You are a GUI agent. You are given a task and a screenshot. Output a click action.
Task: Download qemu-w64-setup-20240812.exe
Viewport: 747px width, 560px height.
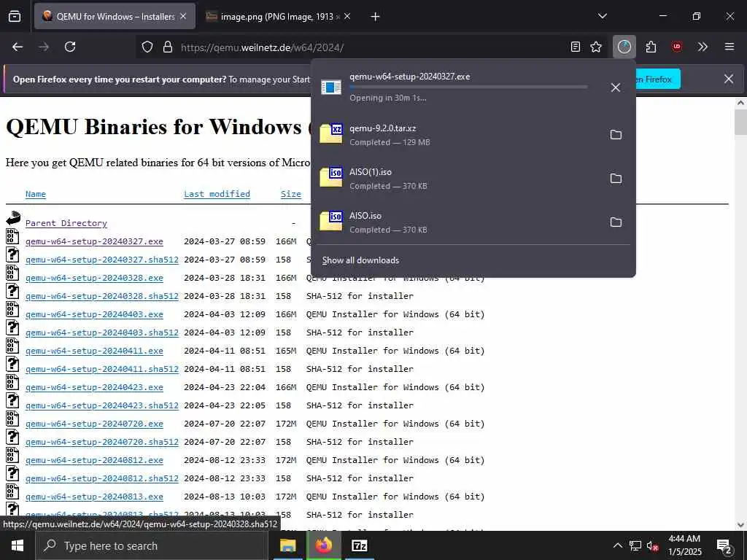94,461
